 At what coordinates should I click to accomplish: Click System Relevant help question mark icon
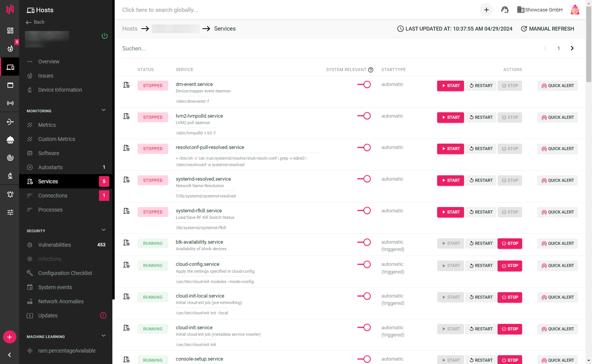click(x=370, y=70)
